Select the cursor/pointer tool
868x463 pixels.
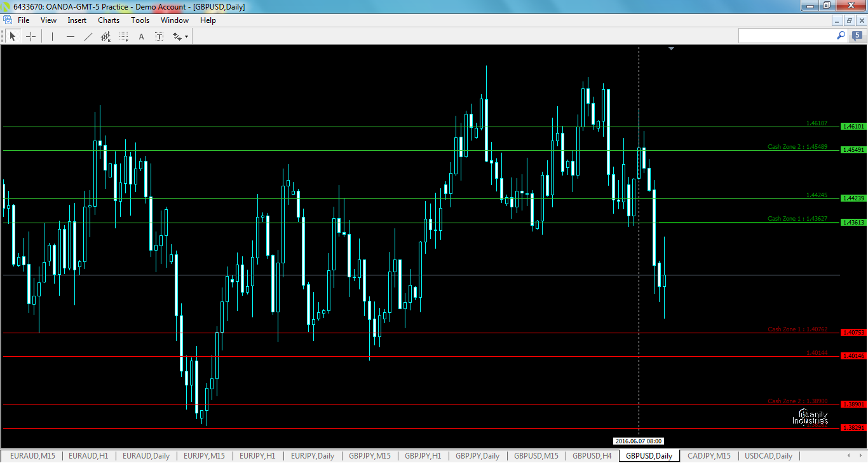point(12,36)
